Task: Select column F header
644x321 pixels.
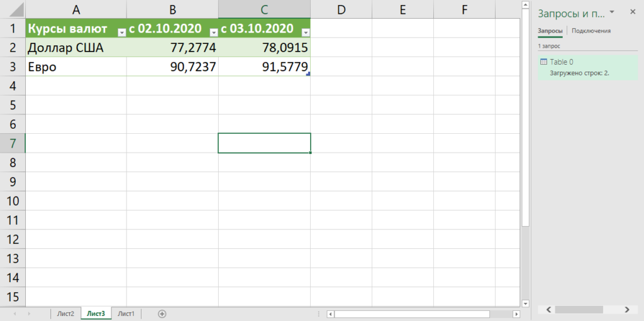Action: pos(465,9)
